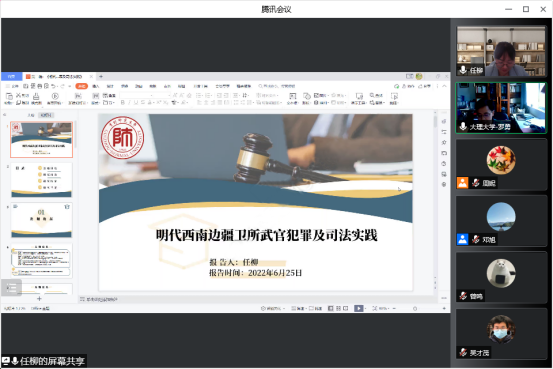This screenshot has width=553, height=369.
Task: Toggle italic formatting button
Action: [129, 103]
